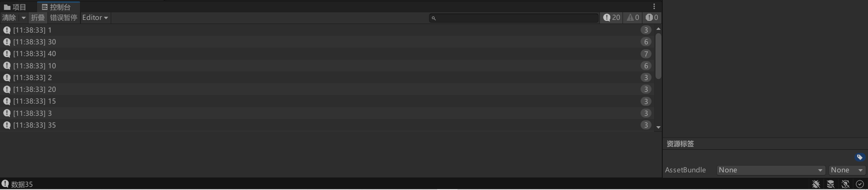Image resolution: width=868 pixels, height=190 pixels.
Task: Expand the Clear (清除) options arrow
Action: click(x=24, y=18)
